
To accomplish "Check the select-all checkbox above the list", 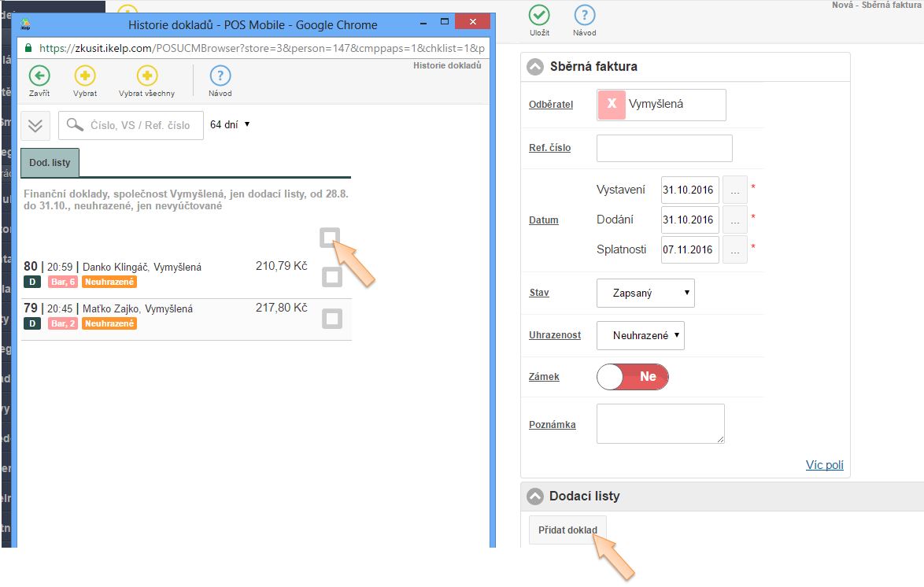I will [331, 237].
